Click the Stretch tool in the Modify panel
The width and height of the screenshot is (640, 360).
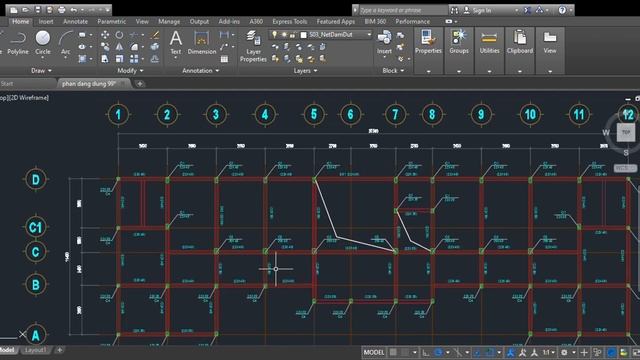[105, 59]
